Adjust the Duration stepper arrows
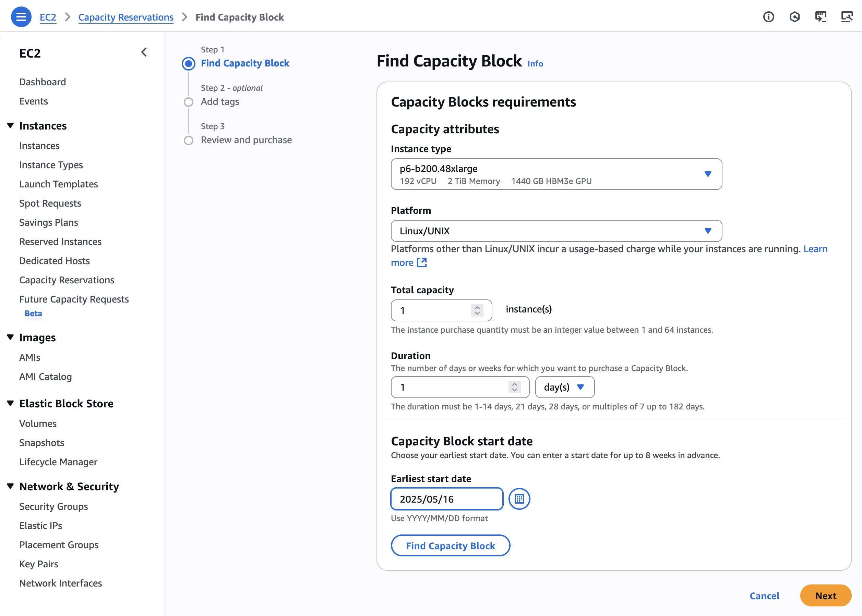The image size is (862, 616). click(x=514, y=387)
